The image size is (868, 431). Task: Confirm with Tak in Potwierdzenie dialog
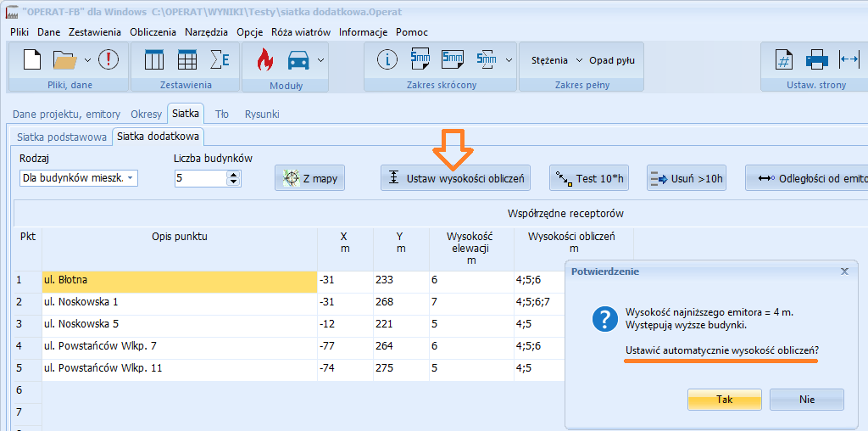[725, 400]
